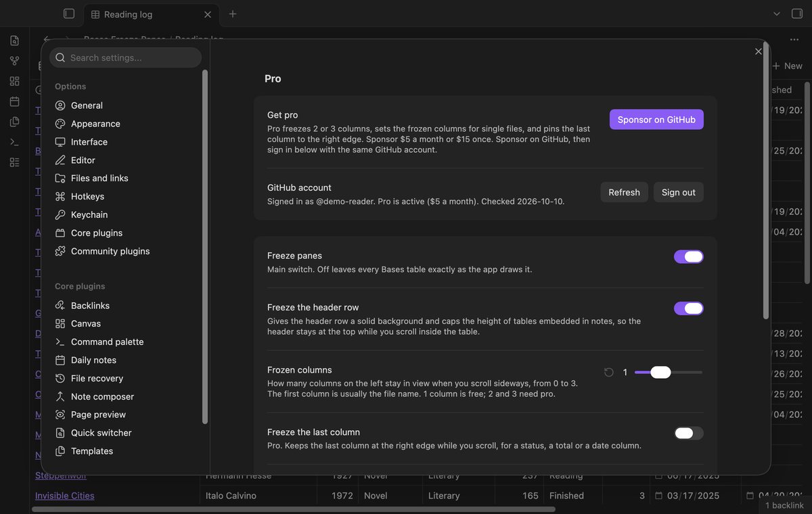Image resolution: width=812 pixels, height=514 pixels.
Task: Click the General person icon
Action: click(60, 106)
